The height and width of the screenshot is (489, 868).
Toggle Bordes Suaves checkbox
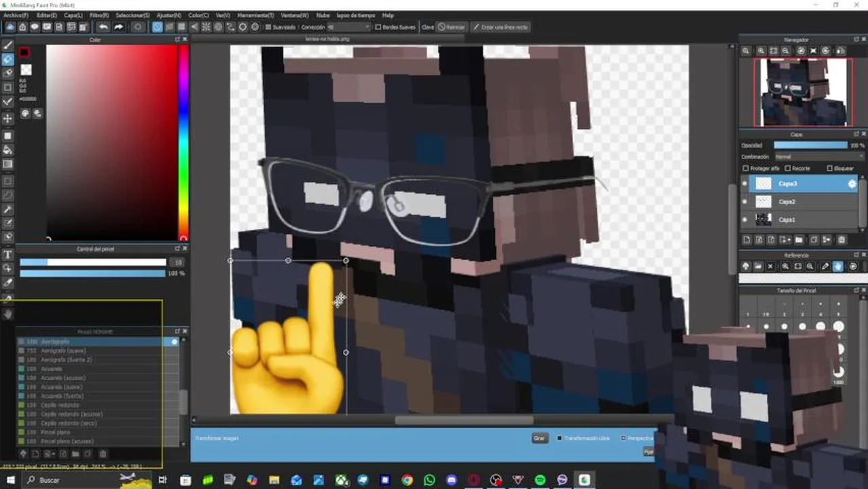[x=378, y=27]
